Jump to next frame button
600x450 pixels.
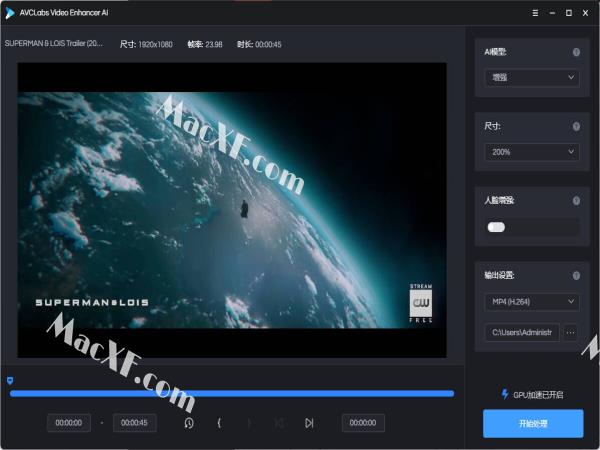(x=309, y=423)
